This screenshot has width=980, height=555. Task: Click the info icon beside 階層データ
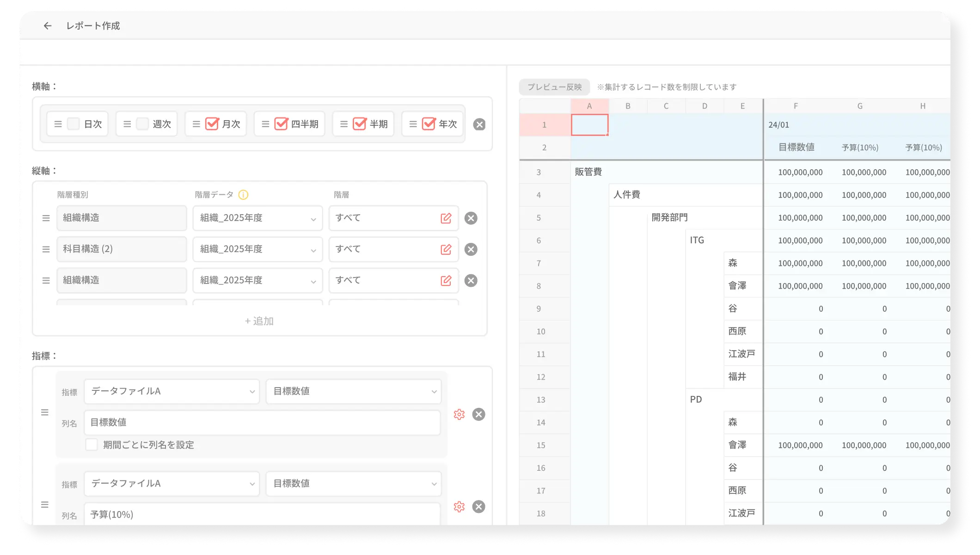point(243,195)
